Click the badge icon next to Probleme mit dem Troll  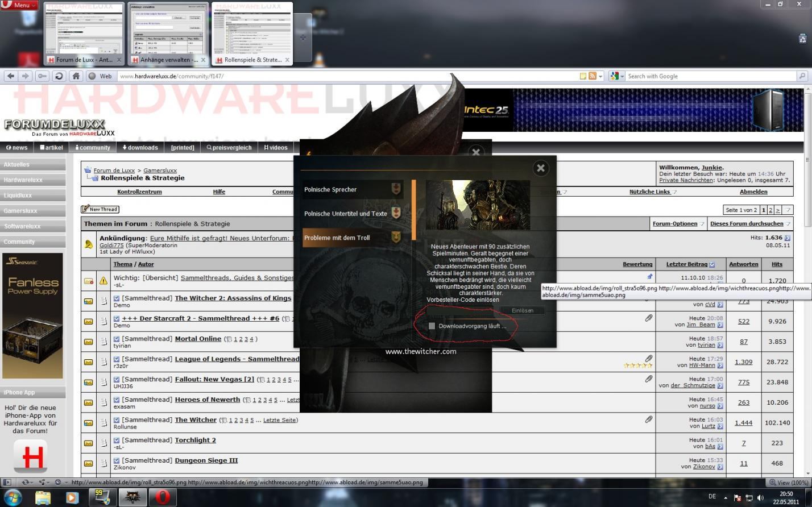[396, 238]
